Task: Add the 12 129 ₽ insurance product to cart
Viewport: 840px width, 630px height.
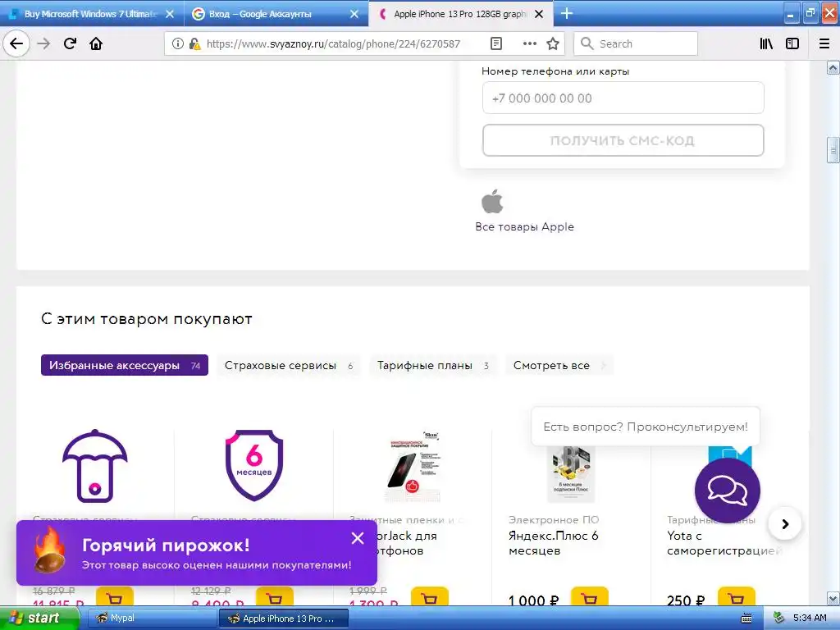Action: [x=274, y=598]
